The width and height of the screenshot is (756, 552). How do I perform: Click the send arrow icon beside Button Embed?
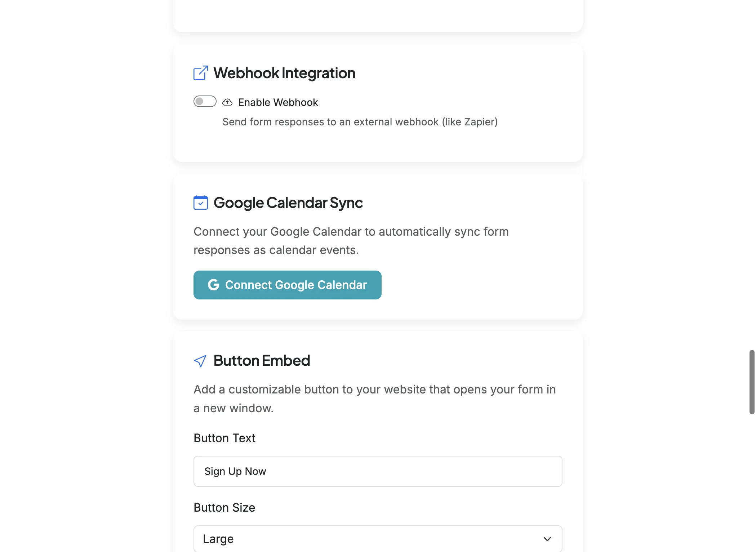coord(200,361)
